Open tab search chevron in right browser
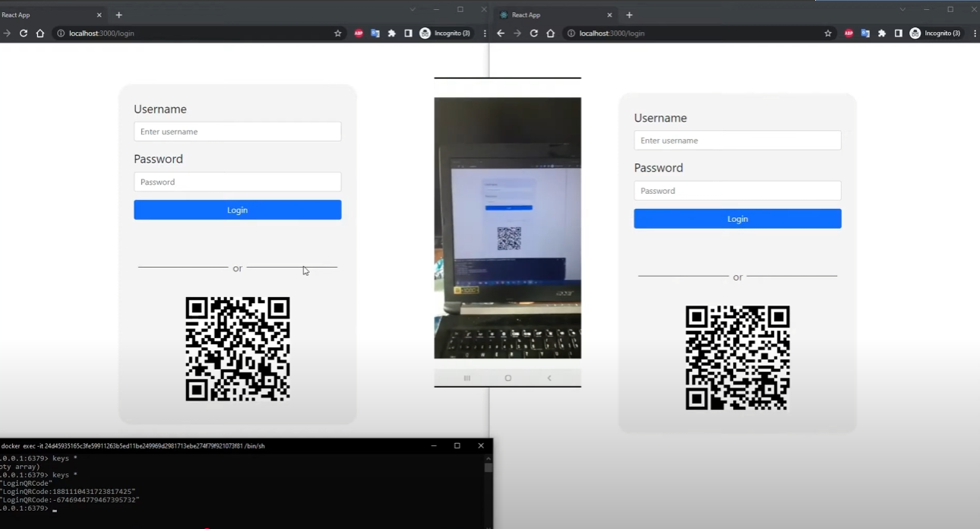980x529 pixels. [x=903, y=10]
